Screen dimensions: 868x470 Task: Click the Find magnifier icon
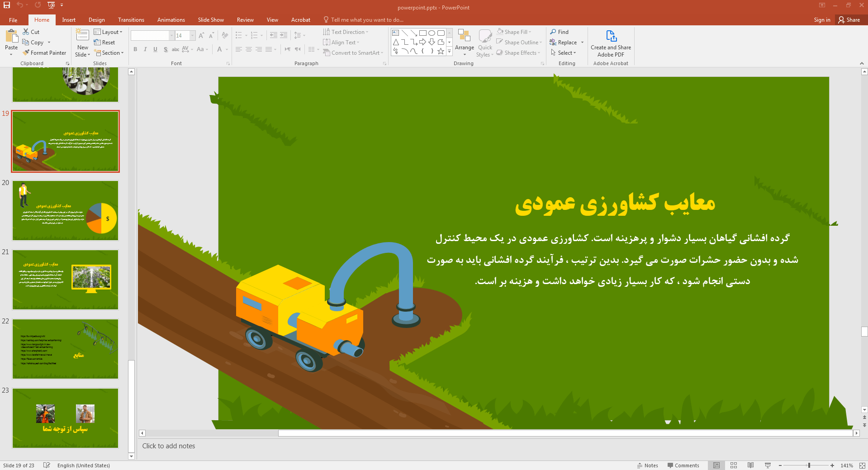pos(553,32)
